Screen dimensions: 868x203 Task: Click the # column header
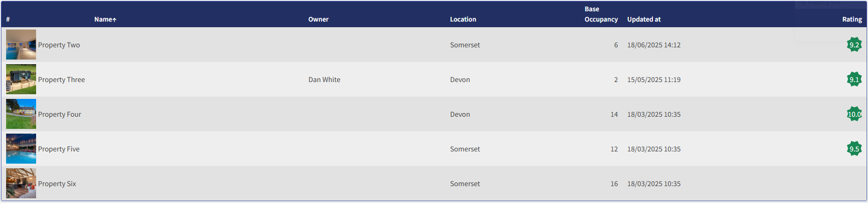[8, 19]
